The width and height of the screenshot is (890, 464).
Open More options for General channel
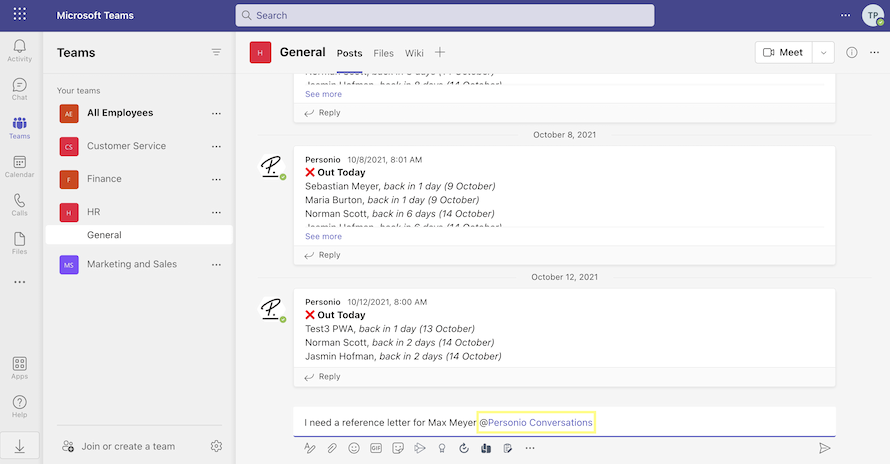[874, 52]
